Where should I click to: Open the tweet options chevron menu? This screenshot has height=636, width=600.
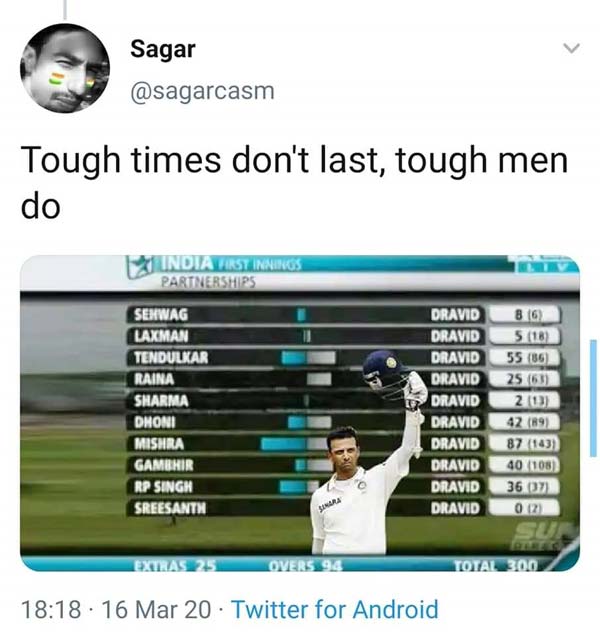click(572, 48)
